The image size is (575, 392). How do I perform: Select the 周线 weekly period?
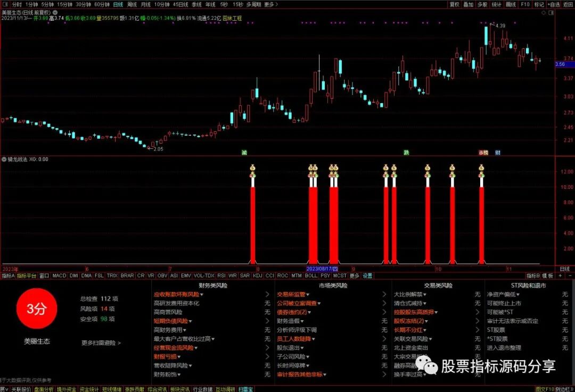(x=132, y=4)
